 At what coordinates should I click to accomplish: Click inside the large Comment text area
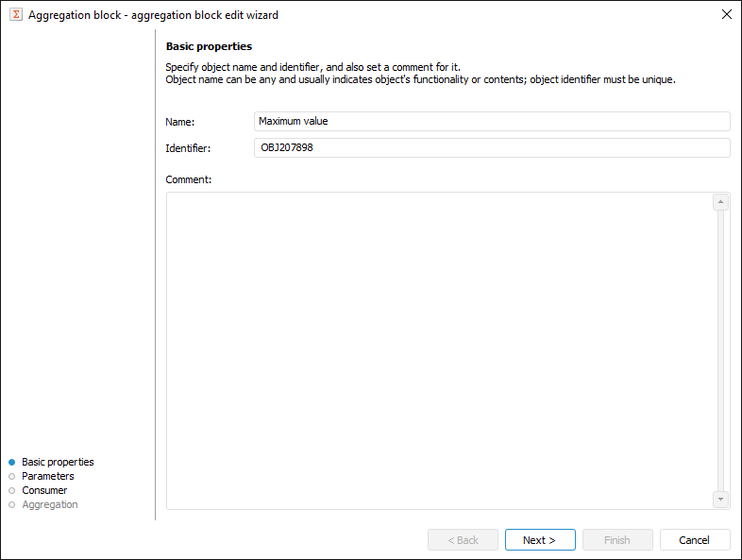tap(439, 350)
